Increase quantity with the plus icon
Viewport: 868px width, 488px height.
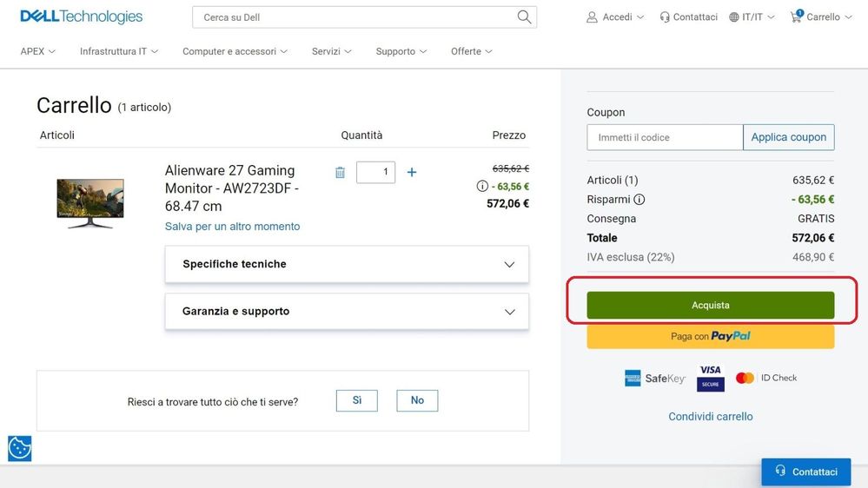(412, 172)
